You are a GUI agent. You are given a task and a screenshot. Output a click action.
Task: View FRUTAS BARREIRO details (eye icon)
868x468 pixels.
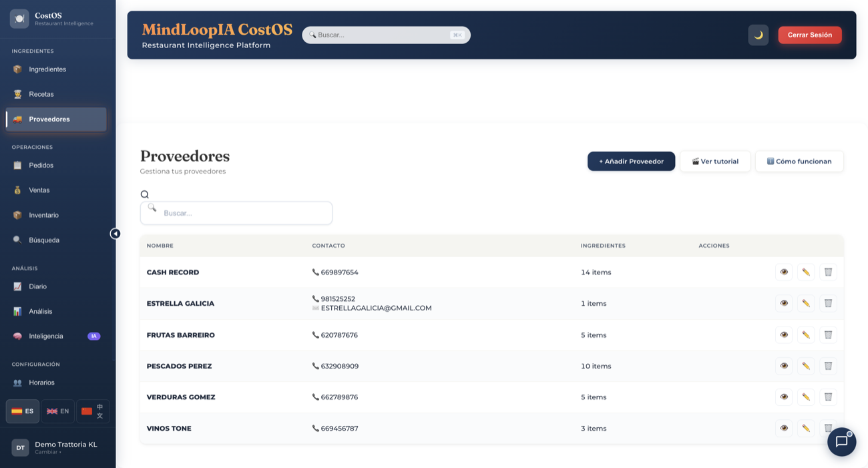(x=784, y=334)
